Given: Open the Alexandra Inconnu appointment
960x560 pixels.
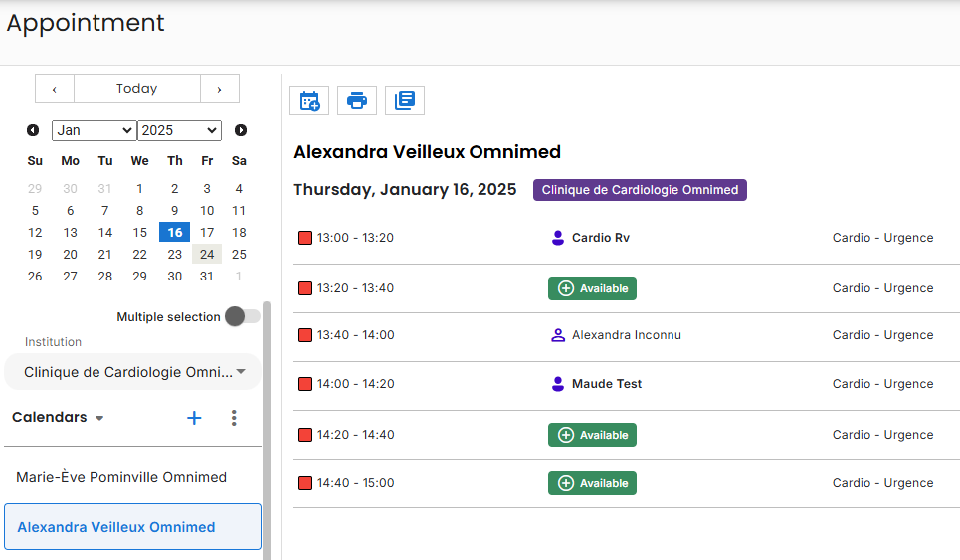Looking at the screenshot, I should [627, 335].
